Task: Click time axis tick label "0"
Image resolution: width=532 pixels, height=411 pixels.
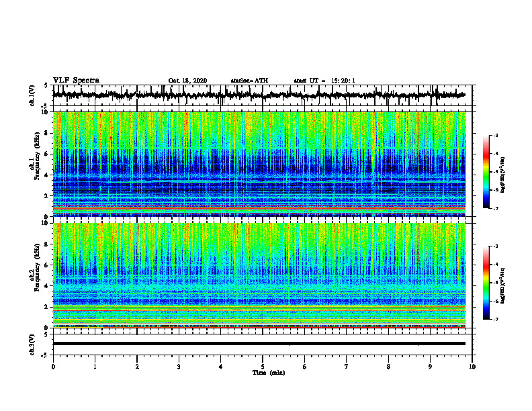Action: (x=53, y=367)
